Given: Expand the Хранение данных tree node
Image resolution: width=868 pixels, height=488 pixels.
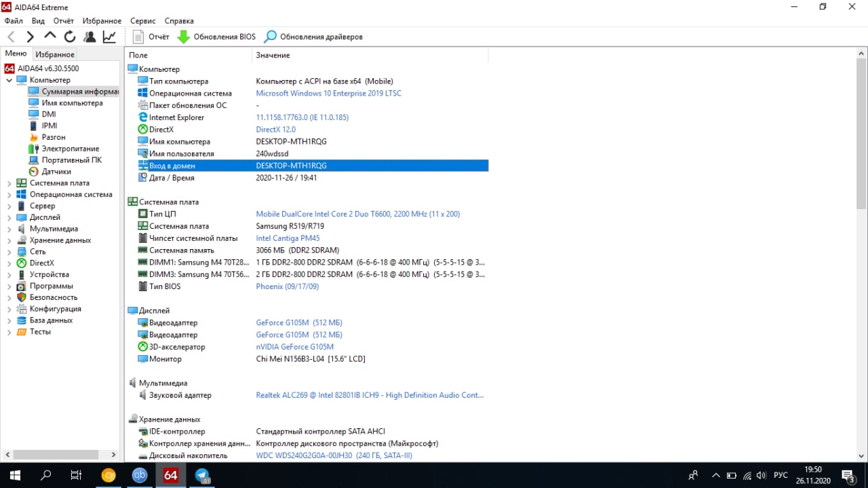Looking at the screenshot, I should [x=9, y=240].
